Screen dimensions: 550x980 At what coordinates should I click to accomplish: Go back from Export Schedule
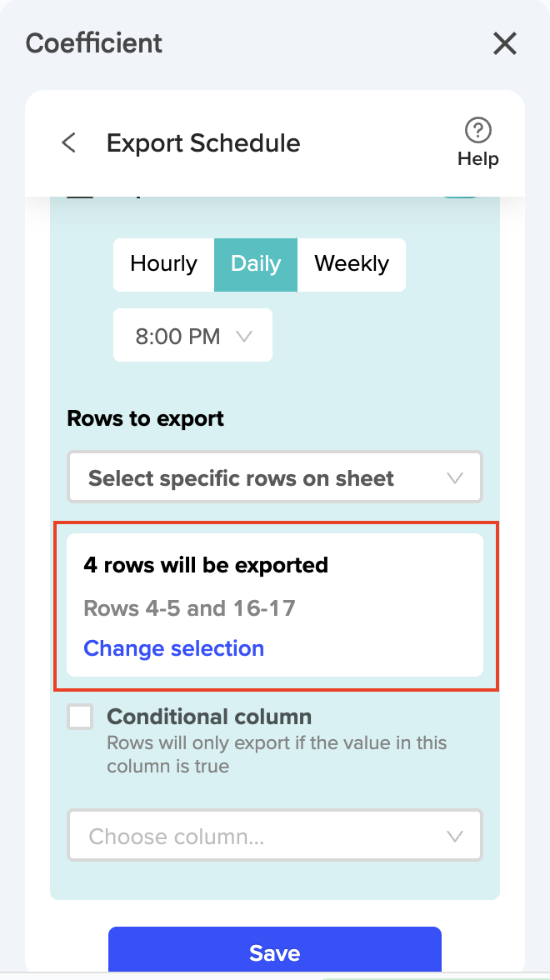[x=69, y=142]
